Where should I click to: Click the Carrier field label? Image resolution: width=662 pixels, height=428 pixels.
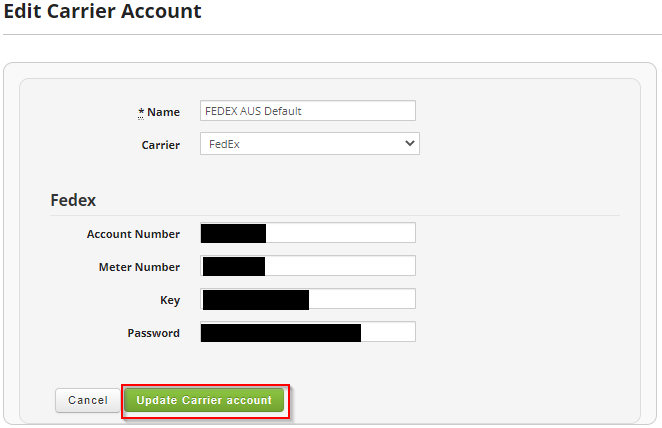click(160, 145)
